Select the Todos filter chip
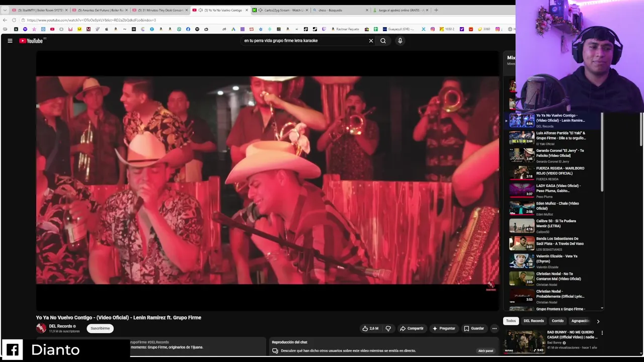The image size is (644, 362). (511, 321)
